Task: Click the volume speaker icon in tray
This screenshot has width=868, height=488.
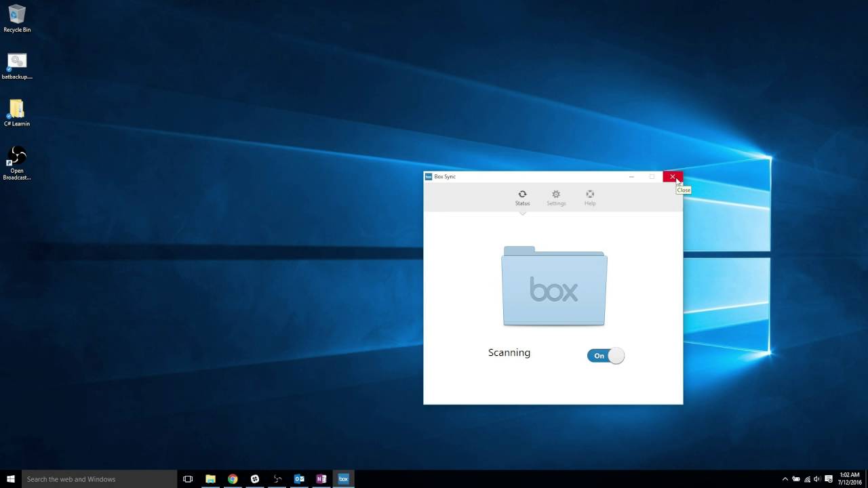Action: tap(816, 479)
